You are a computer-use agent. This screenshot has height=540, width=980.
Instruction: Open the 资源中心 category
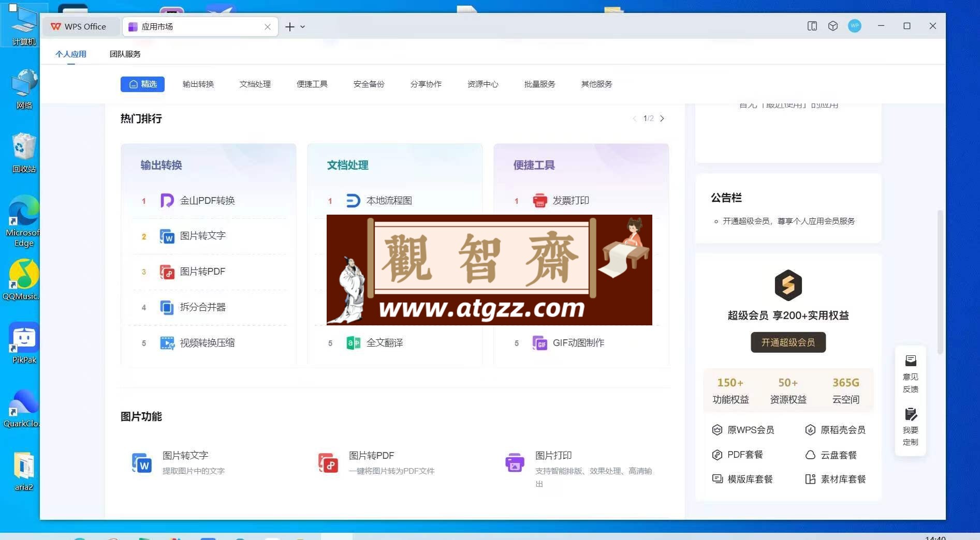483,84
